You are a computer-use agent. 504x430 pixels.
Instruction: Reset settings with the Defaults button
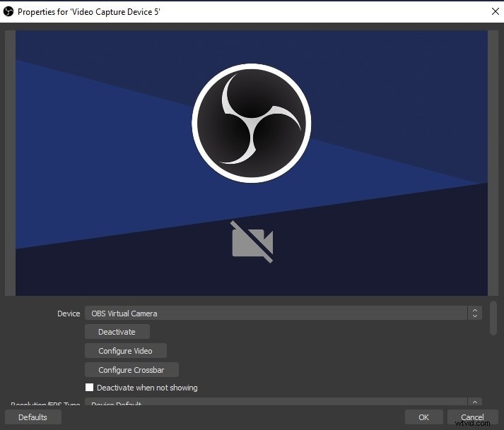click(x=33, y=417)
